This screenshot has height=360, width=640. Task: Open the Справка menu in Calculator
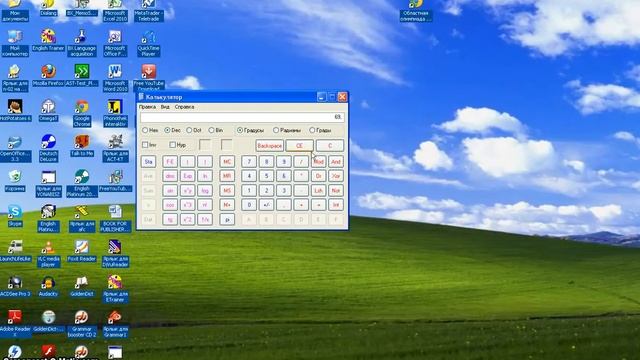point(184,107)
